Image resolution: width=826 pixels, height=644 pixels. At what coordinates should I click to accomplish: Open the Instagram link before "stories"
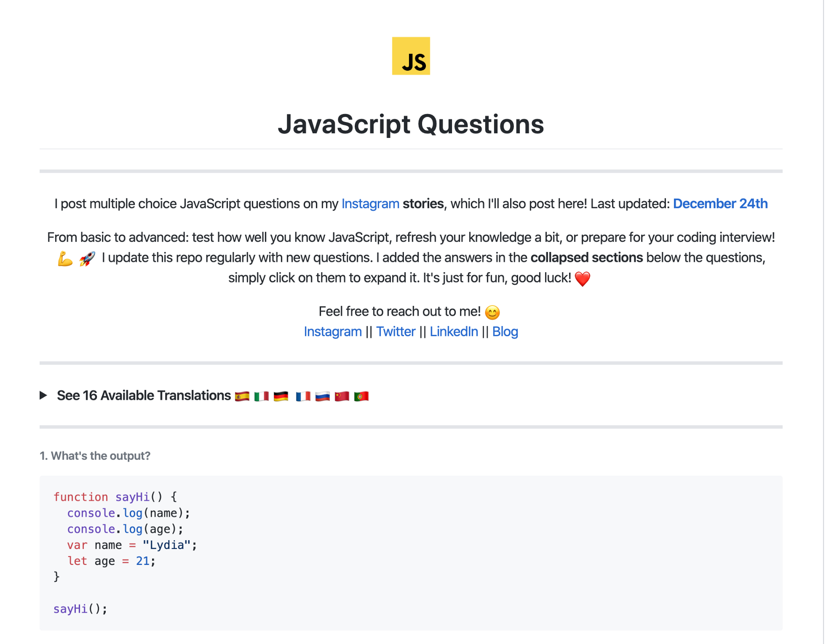point(370,204)
